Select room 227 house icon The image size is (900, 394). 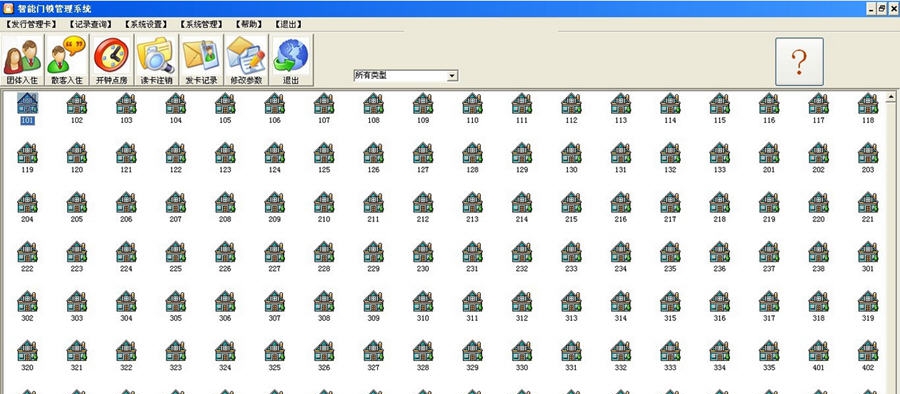pos(274,252)
